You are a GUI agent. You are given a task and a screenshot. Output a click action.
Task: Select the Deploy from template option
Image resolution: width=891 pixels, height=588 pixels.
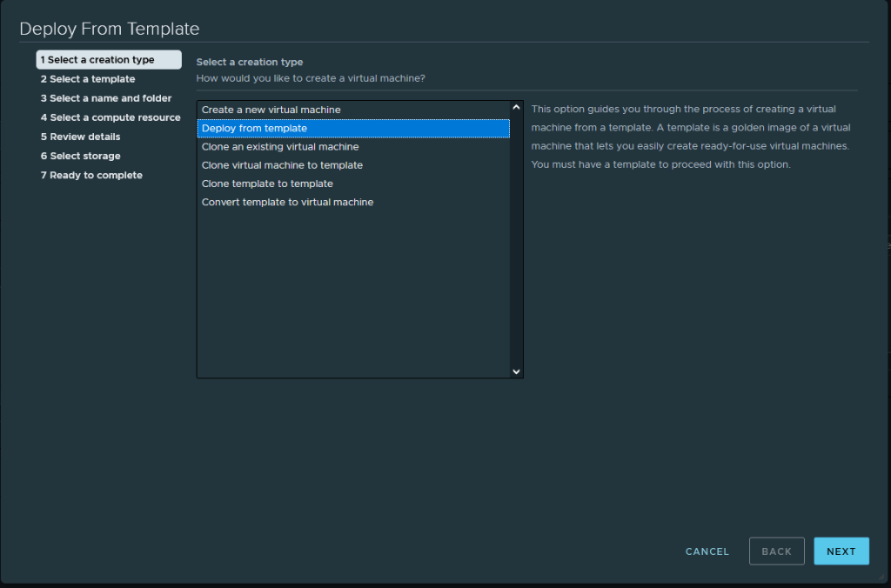pyautogui.click(x=254, y=128)
